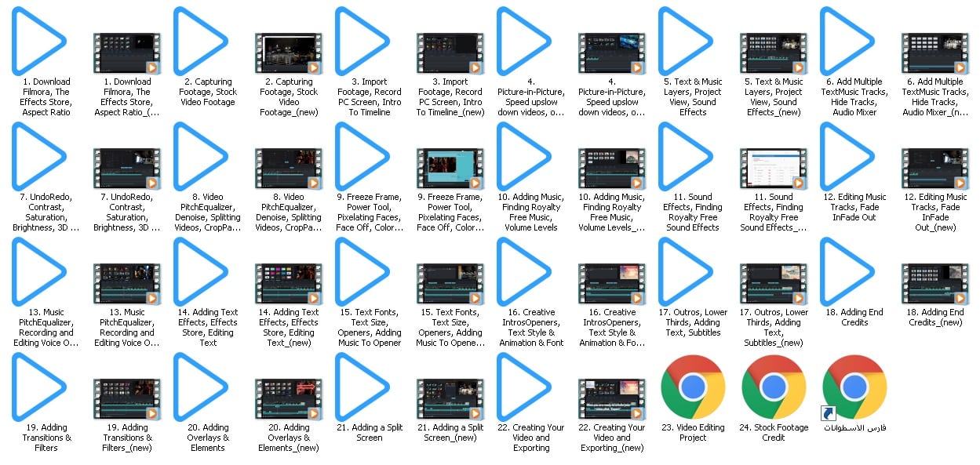Open video thumbnail of 6. Add Multiple TextMusic Tracks
The height and width of the screenshot is (465, 980).
click(934, 53)
